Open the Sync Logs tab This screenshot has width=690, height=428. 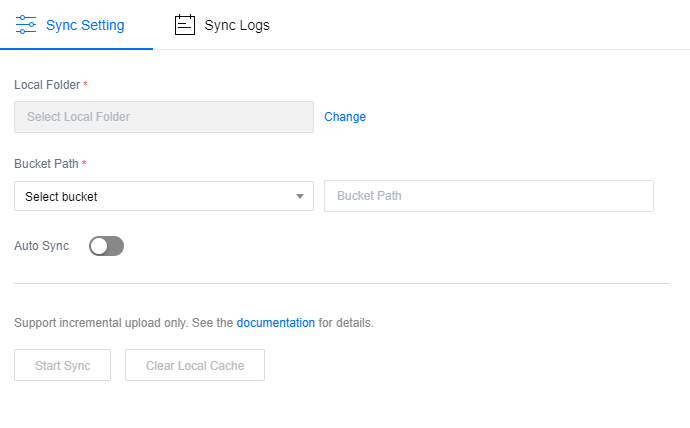pyautogui.click(x=236, y=25)
